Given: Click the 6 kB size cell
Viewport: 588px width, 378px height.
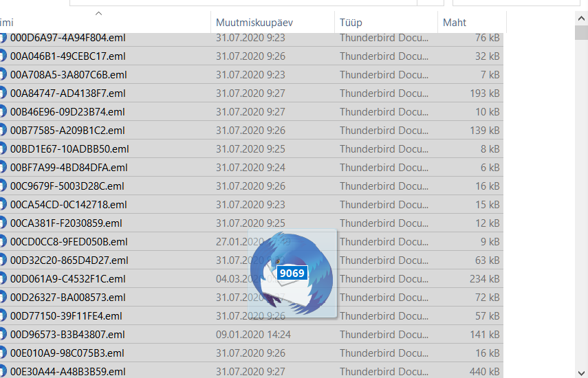Looking at the screenshot, I should [x=490, y=168].
